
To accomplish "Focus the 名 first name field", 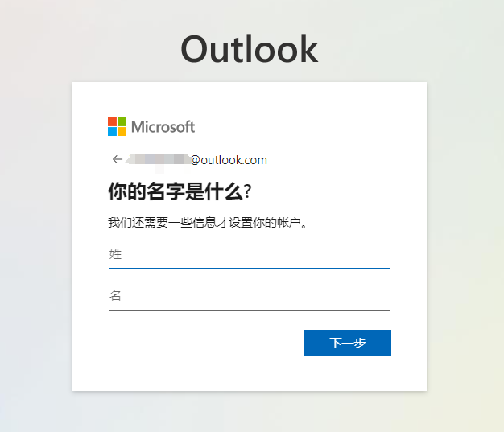I will click(250, 296).
